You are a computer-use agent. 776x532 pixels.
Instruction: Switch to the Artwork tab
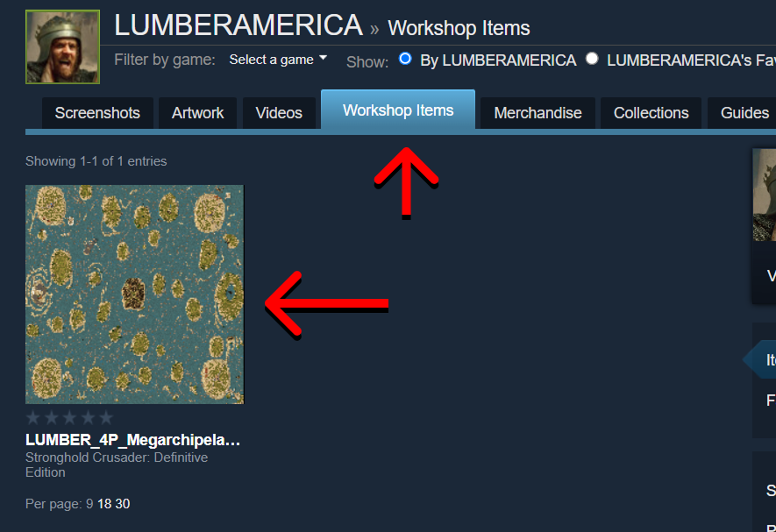tap(197, 113)
